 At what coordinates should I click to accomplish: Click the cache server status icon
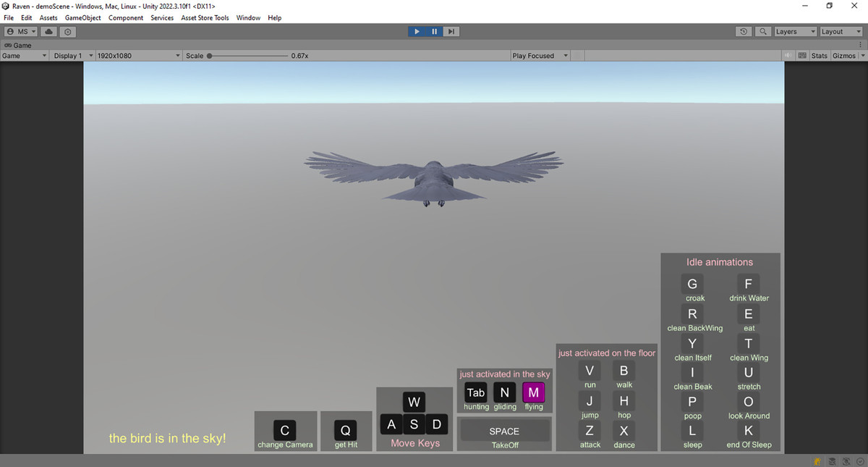click(832, 460)
